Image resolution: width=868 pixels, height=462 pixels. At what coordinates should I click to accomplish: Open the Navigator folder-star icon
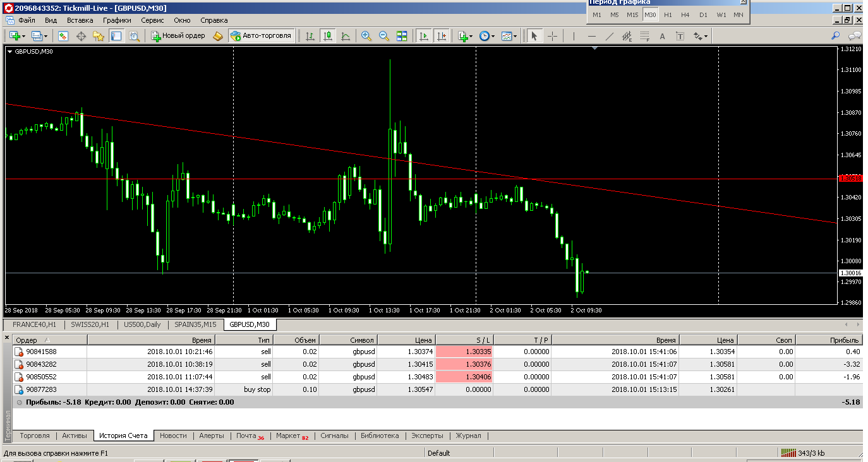[99, 36]
